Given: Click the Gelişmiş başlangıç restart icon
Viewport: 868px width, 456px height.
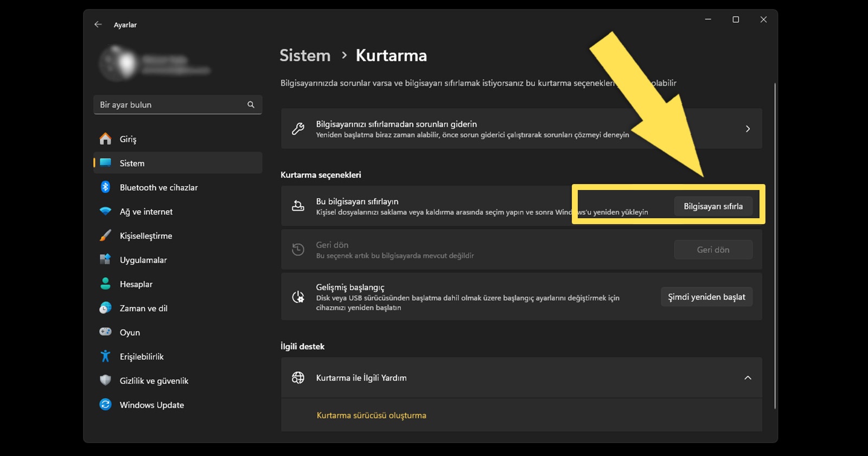Looking at the screenshot, I should [x=298, y=297].
